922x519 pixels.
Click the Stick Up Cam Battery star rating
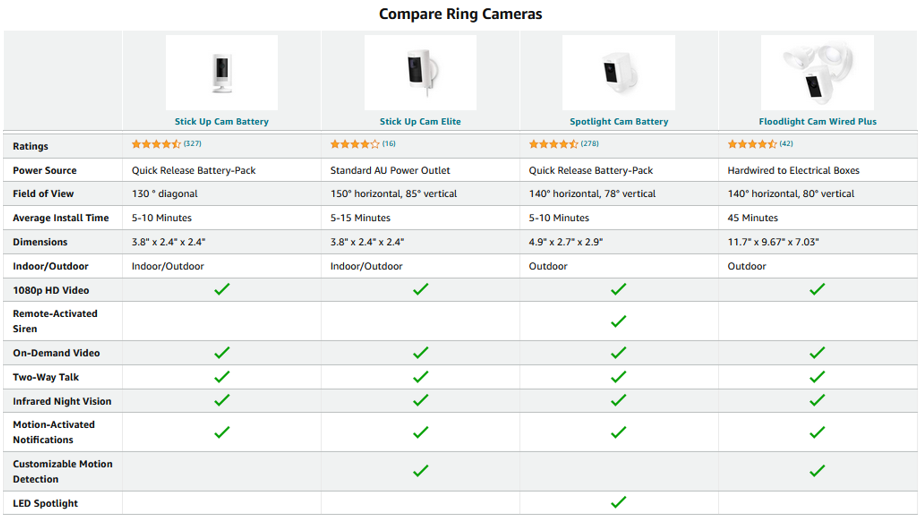pos(156,144)
